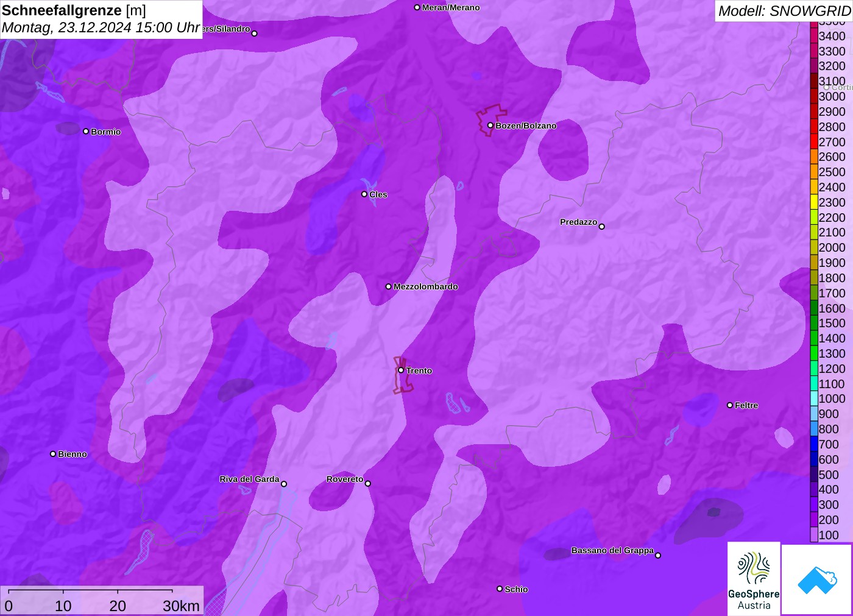
Task: Select the Bassano del Grappa marker
Action: 658,555
